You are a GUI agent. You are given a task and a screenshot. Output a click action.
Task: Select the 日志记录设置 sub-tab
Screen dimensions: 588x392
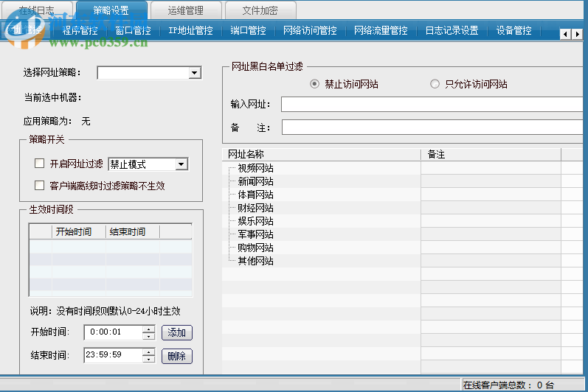coord(452,30)
